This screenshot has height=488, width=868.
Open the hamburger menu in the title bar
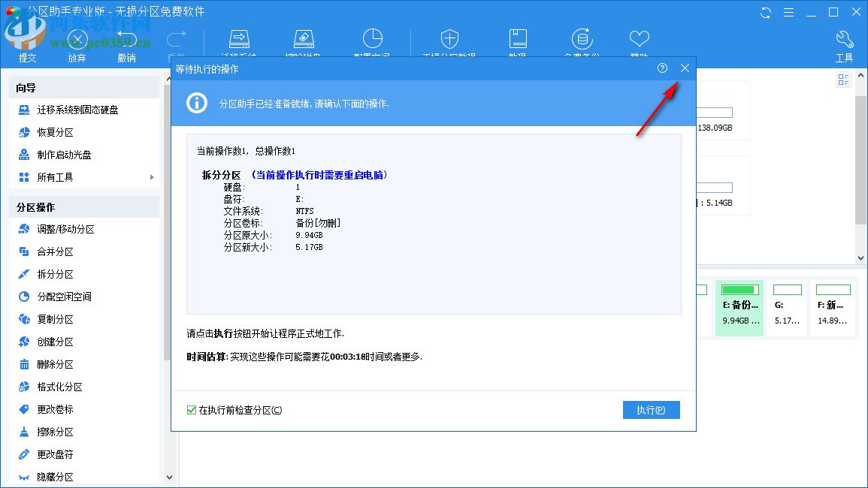788,12
